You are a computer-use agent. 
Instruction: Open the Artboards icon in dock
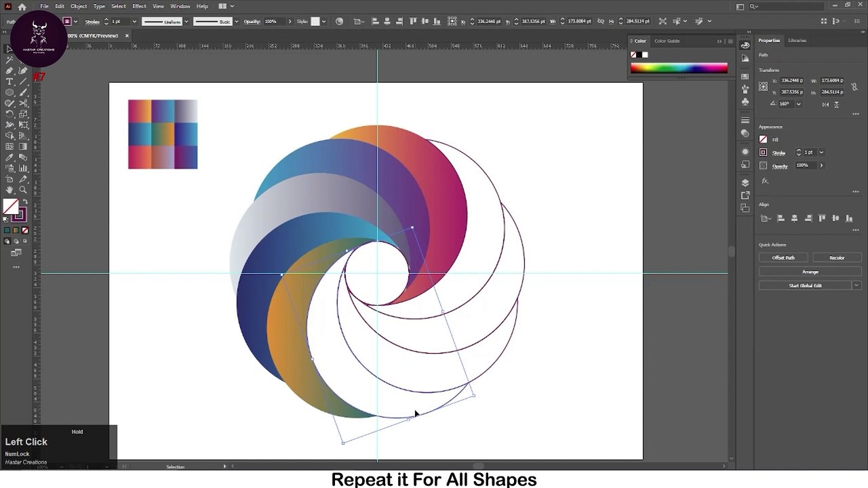point(745,208)
